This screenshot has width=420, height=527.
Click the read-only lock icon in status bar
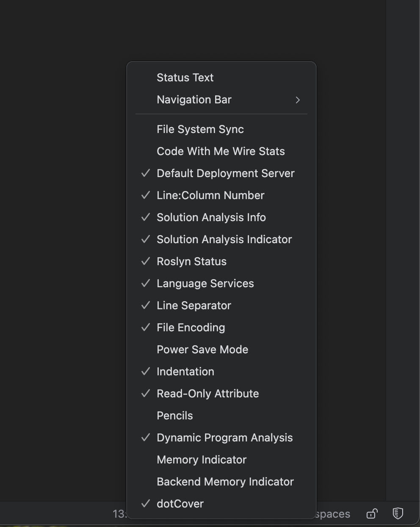pos(372,514)
